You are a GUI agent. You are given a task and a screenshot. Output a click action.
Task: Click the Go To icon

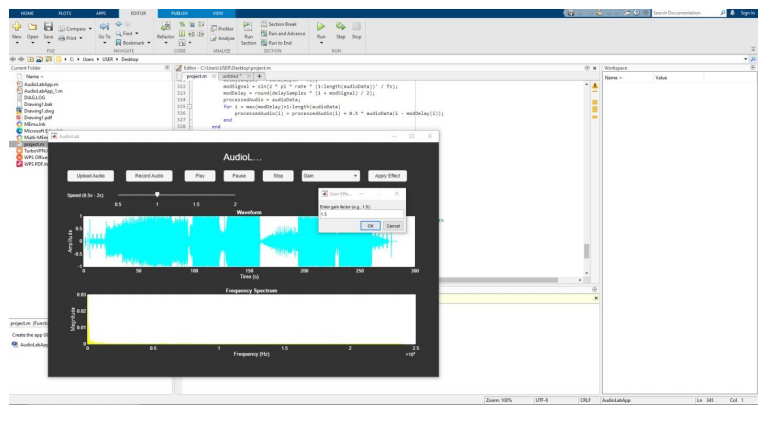coord(104,27)
